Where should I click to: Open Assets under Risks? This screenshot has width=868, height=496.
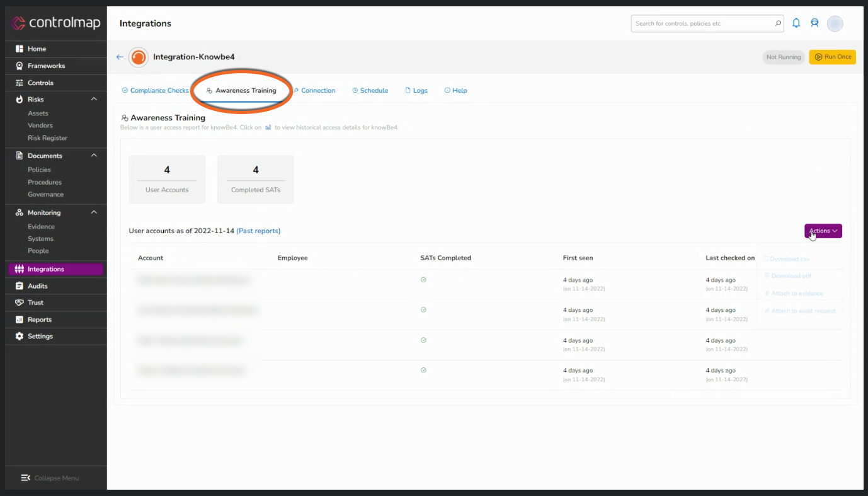(x=38, y=113)
